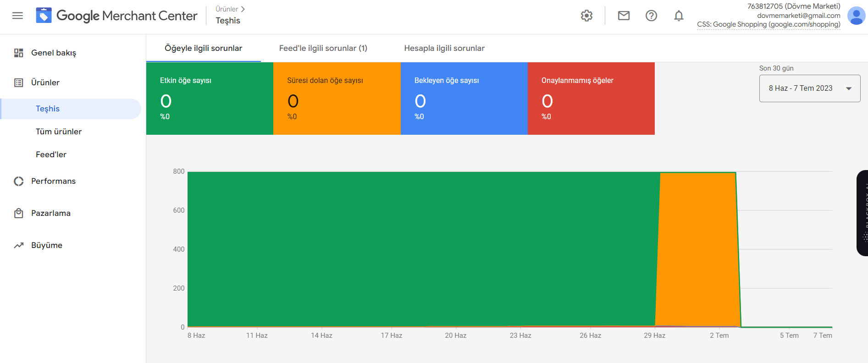Click the red Onaylanmamış öğeler card
The width and height of the screenshot is (868, 363).
(591, 99)
